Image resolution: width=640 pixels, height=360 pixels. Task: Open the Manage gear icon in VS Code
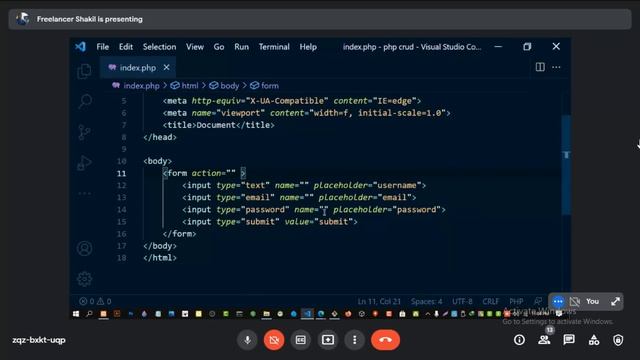(x=84, y=279)
